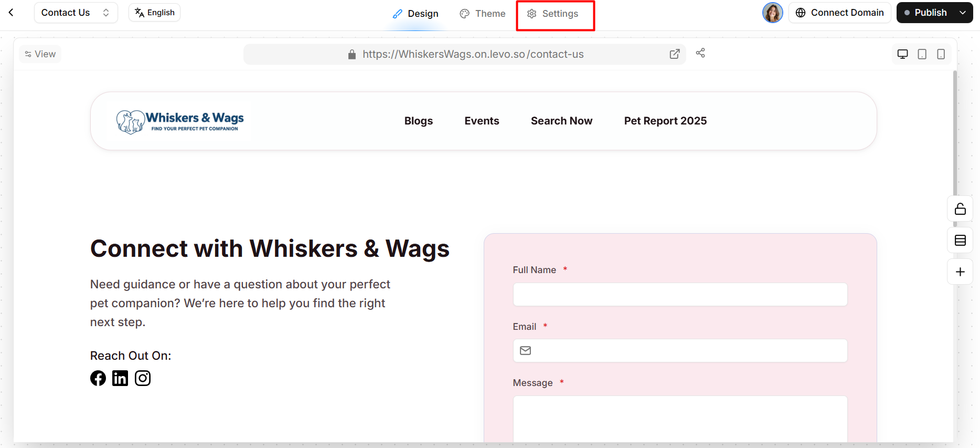Image resolution: width=980 pixels, height=448 pixels.
Task: Click the unlock padlock icon
Action: pyautogui.click(x=960, y=209)
